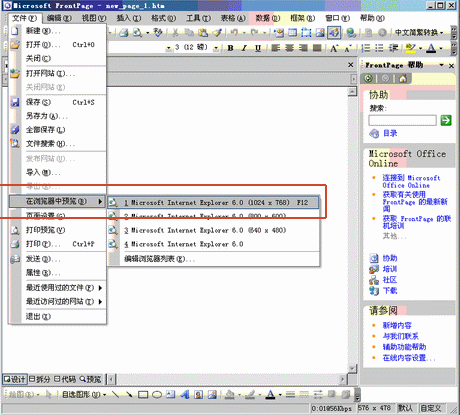This screenshot has height=415, width=460.
Task: Select the Oval drawing tool
Action: tap(157, 395)
